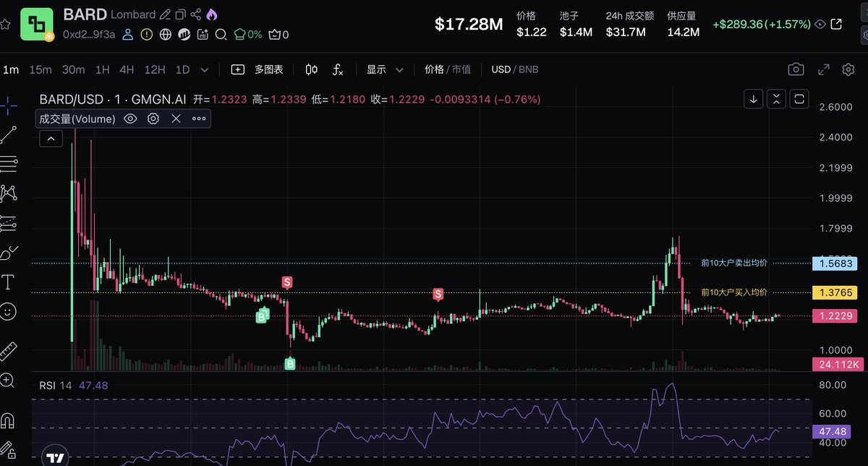Select the Text annotation tool
Image resolution: width=868 pixels, height=466 pixels.
pos(9,282)
